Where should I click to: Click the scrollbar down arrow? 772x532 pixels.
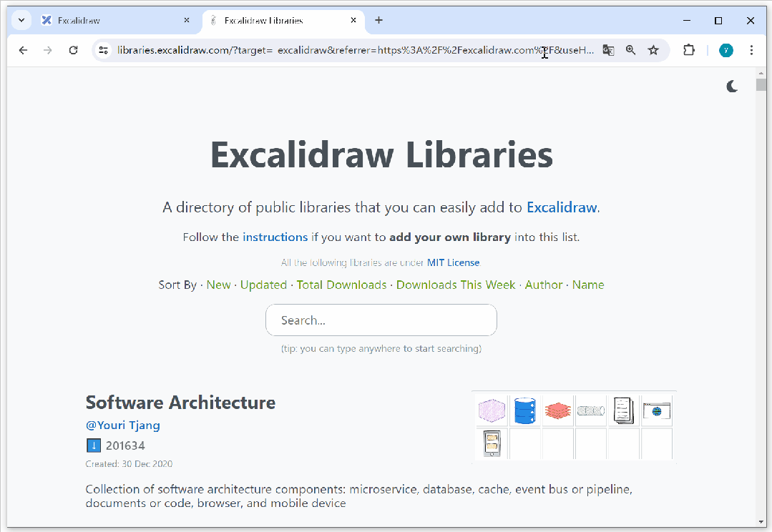coord(761,522)
